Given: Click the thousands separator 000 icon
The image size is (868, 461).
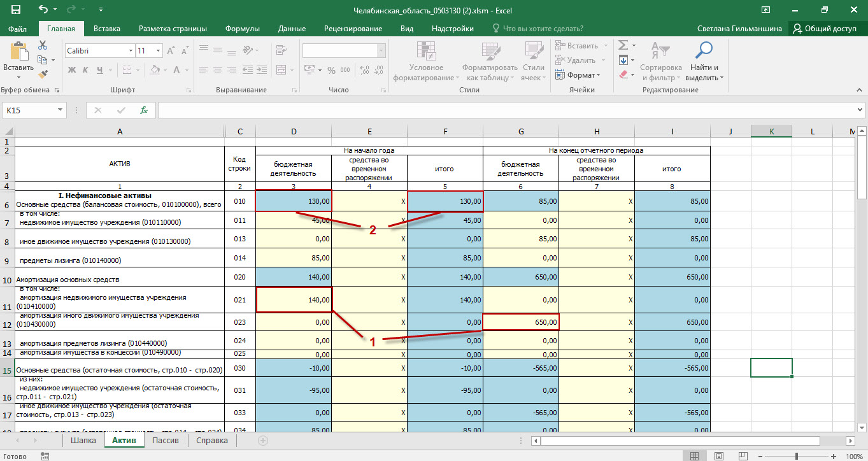Looking at the screenshot, I should point(346,70).
